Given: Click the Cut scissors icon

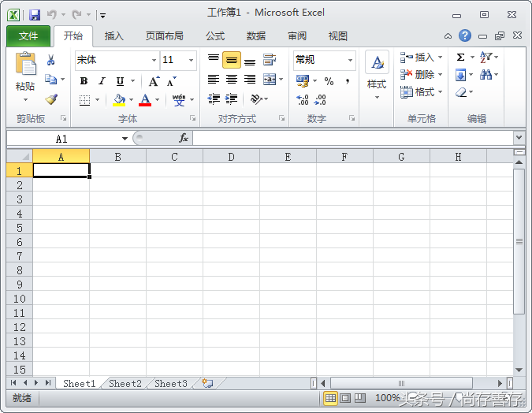Looking at the screenshot, I should [x=50, y=60].
